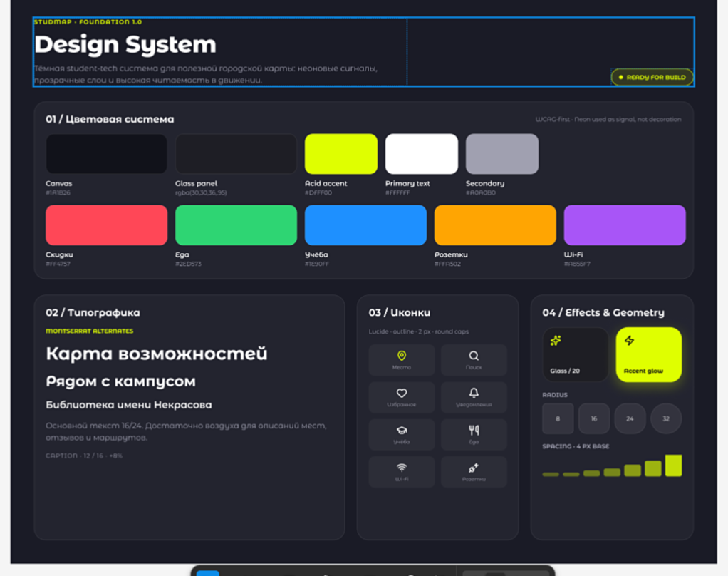This screenshot has width=728, height=576.
Task: Select the Lucide outline description line
Action: pyautogui.click(x=419, y=331)
